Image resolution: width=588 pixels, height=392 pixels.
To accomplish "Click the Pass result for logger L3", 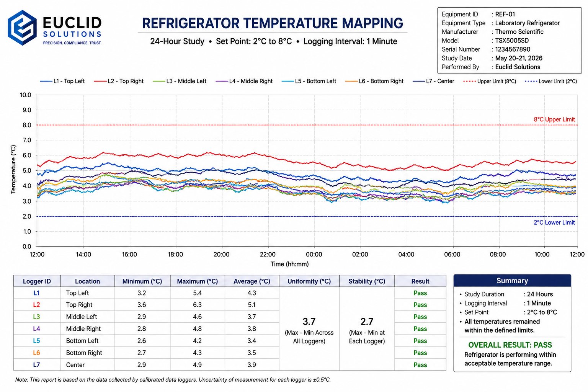I will click(420, 317).
